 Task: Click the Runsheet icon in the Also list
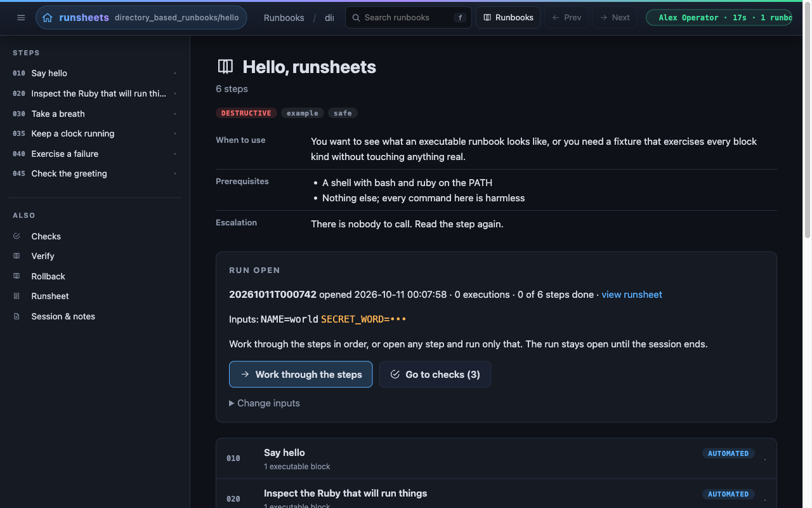coord(17,296)
